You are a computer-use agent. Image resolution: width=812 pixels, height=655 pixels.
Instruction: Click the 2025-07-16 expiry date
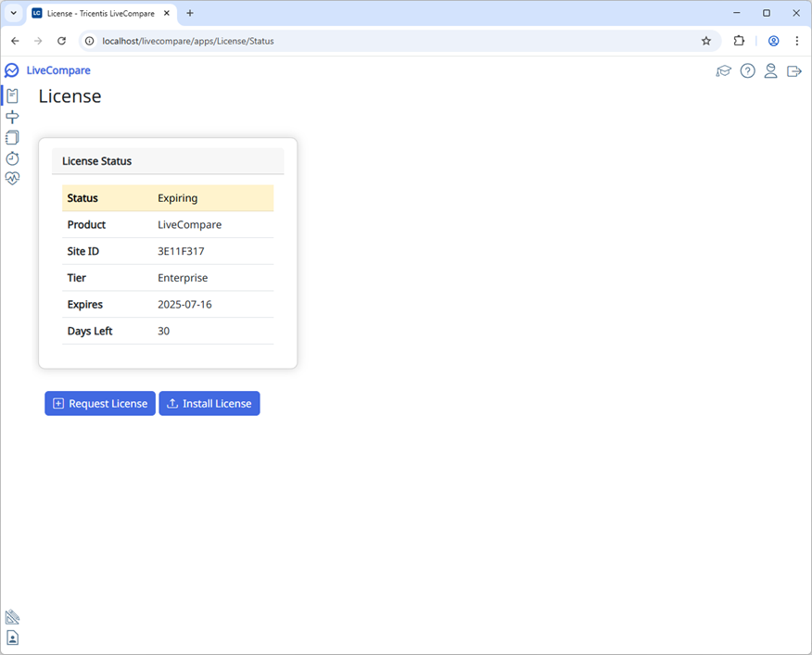tap(184, 305)
